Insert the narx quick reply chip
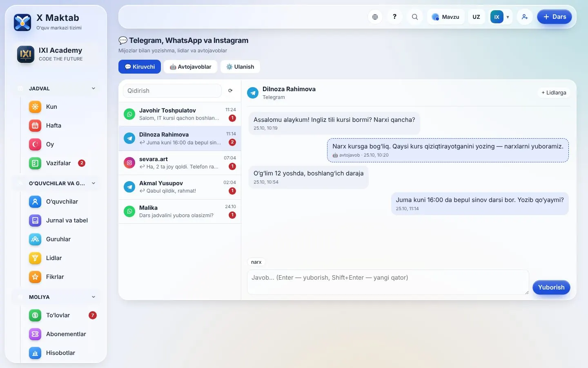The height and width of the screenshot is (368, 588). (256, 262)
